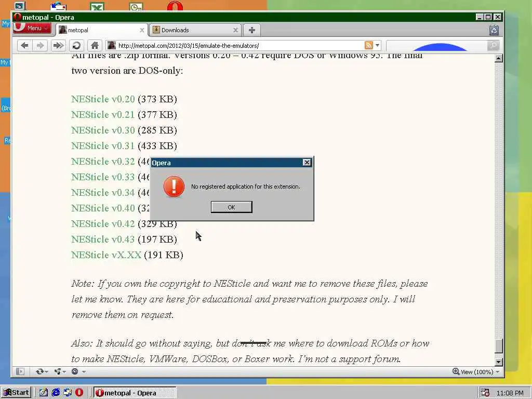Screen dimensions: 532x399
Task: Switch to the Downloads tab
Action: 195,30
